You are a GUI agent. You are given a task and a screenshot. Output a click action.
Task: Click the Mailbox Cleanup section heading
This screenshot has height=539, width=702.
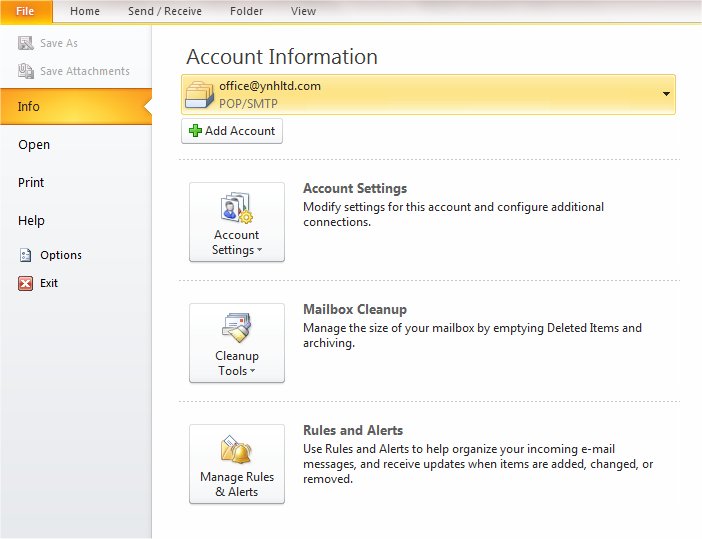coord(355,309)
